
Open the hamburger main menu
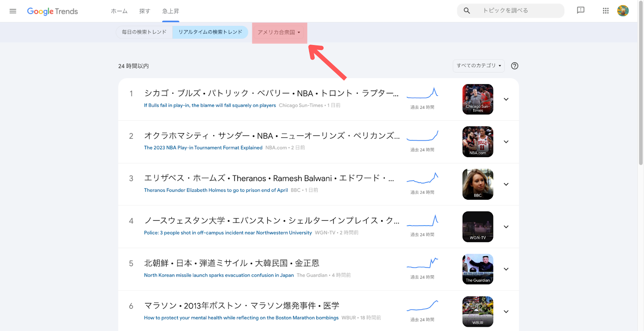tap(13, 11)
